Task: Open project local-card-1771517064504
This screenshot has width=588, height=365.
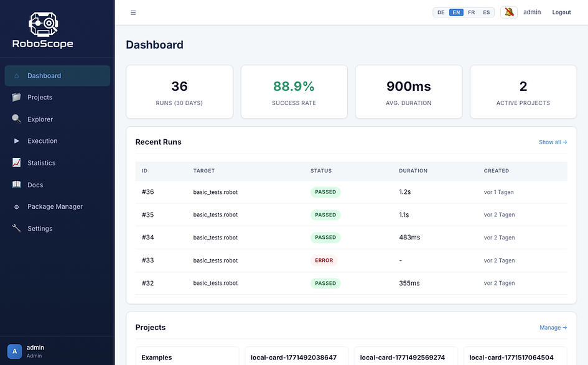Action: pos(515,356)
